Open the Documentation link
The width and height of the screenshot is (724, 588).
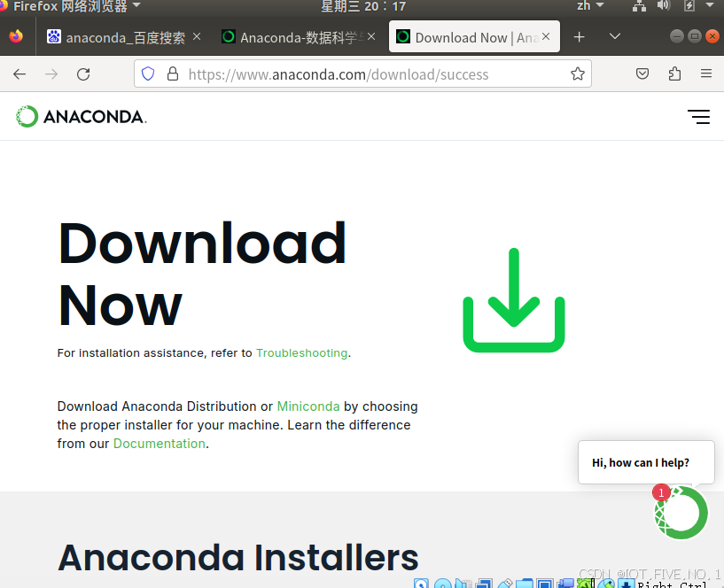[x=160, y=444]
